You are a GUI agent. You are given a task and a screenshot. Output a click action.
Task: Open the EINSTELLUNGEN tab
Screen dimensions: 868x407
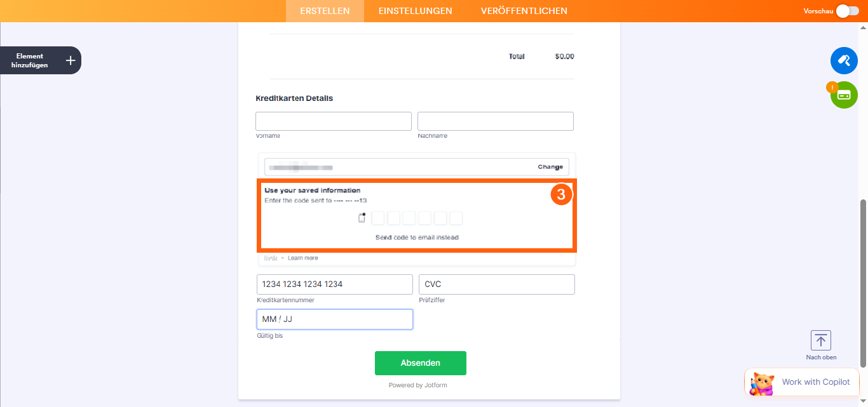[415, 11]
